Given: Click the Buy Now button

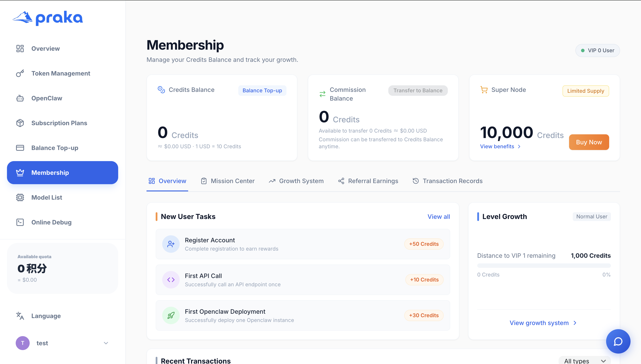Looking at the screenshot, I should (589, 142).
